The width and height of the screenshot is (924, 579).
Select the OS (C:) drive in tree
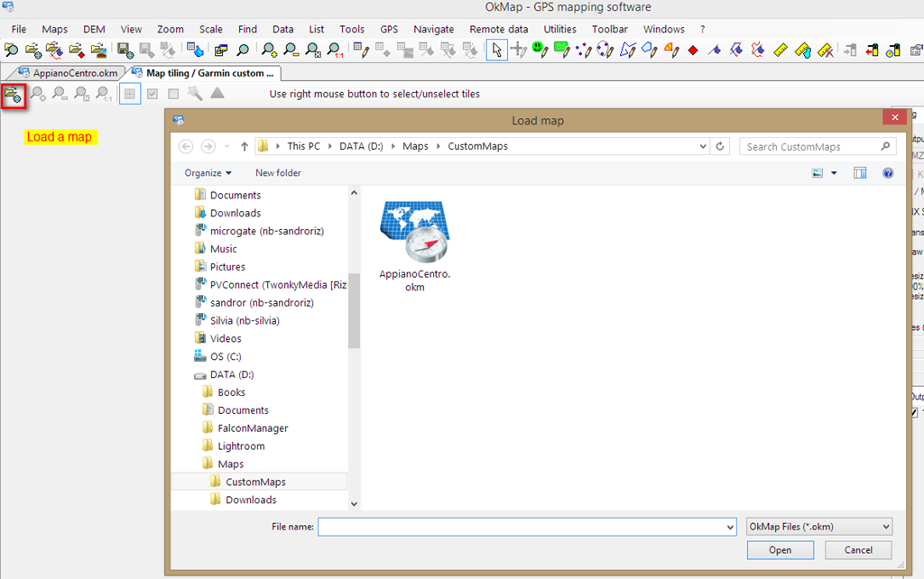tap(226, 356)
